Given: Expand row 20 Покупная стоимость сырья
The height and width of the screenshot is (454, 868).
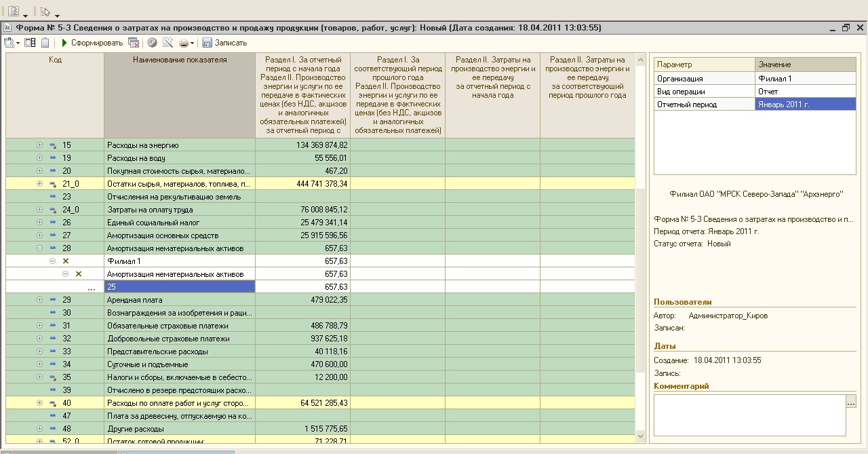Looking at the screenshot, I should (40, 171).
